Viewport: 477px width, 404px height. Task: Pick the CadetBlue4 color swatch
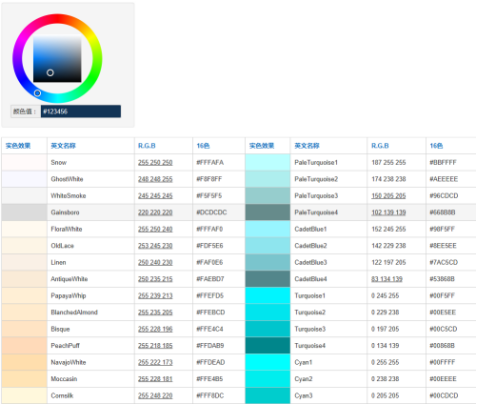click(268, 279)
